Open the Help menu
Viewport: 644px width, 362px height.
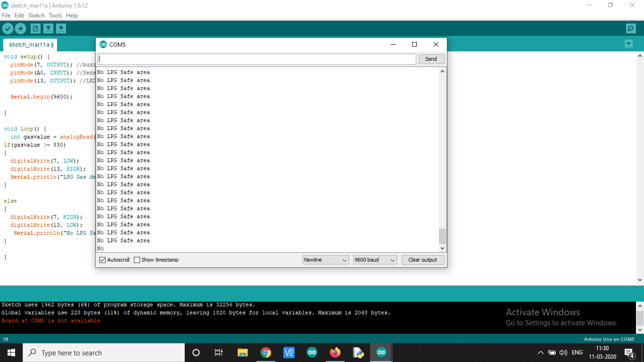point(72,16)
